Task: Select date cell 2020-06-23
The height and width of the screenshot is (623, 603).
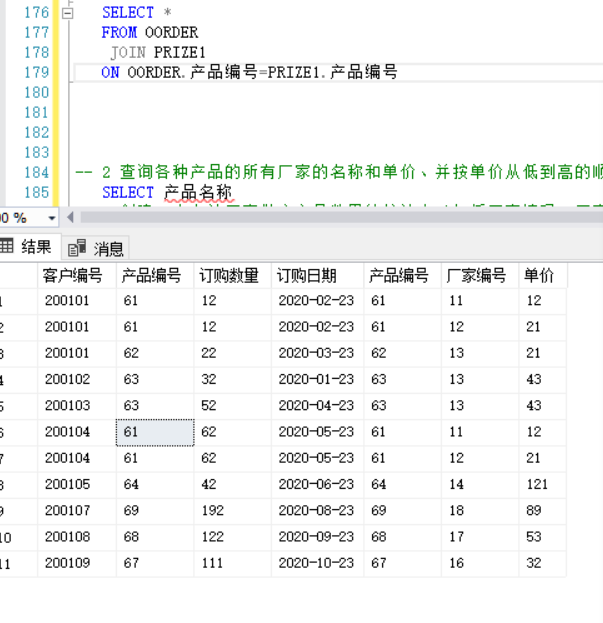Action: [x=317, y=484]
